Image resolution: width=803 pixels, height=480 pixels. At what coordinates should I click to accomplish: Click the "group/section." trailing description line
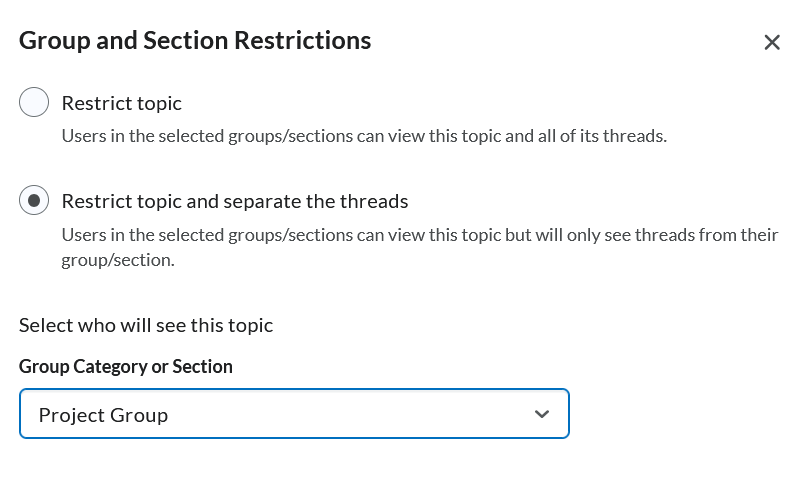tap(118, 260)
